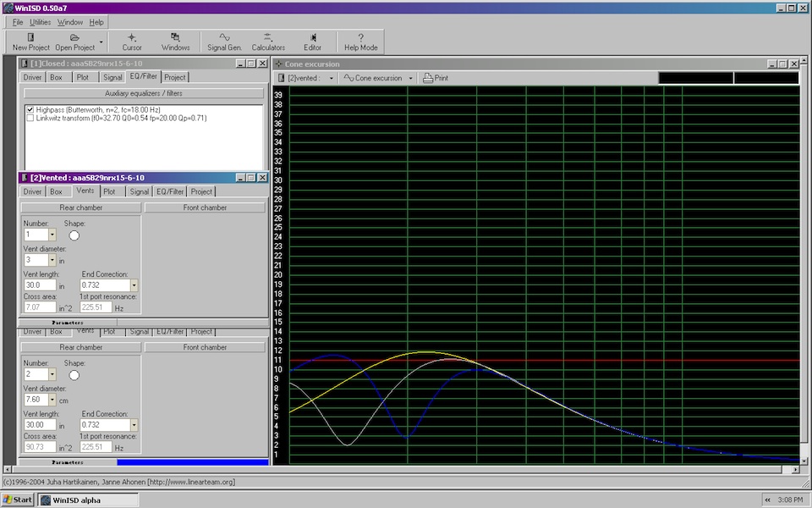Click the lower Rear chamber button
Viewport: 812px width, 508px height.
[81, 347]
